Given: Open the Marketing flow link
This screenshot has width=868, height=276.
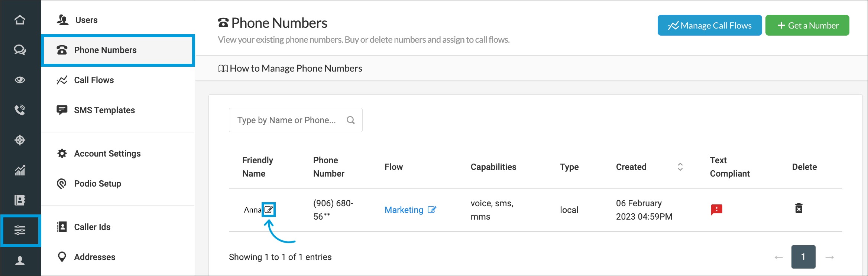Looking at the screenshot, I should [404, 210].
